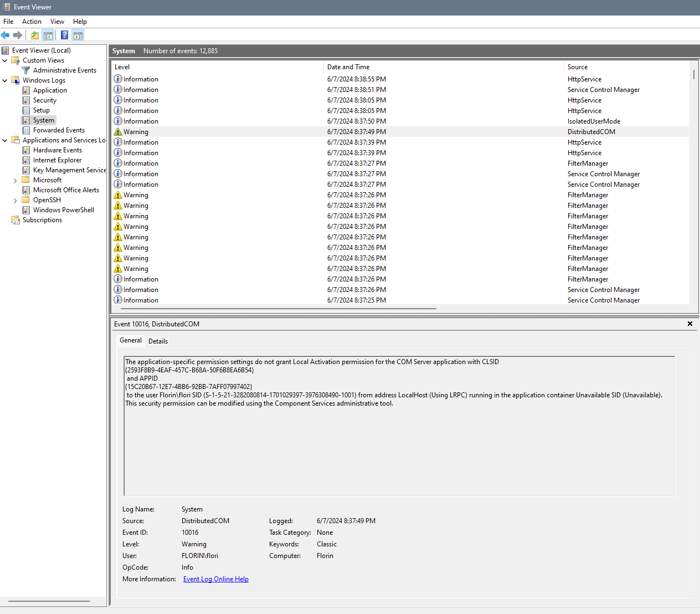This screenshot has height=614, width=700.
Task: Collapse the Windows Logs tree node
Action: tap(5, 80)
